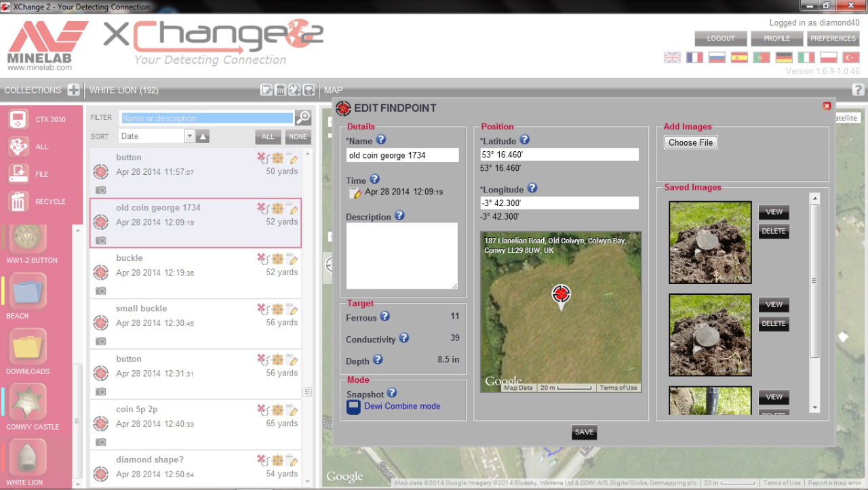
Task: View the first saved image
Action: click(x=774, y=212)
